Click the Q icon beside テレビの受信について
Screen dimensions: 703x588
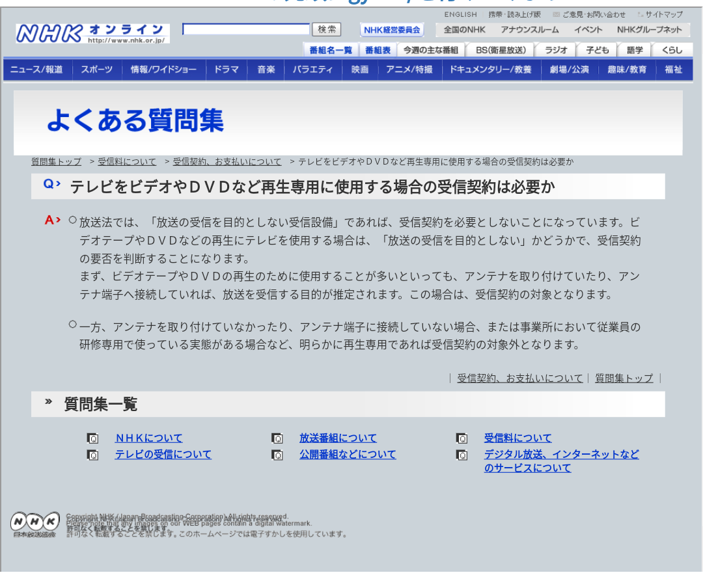point(93,455)
